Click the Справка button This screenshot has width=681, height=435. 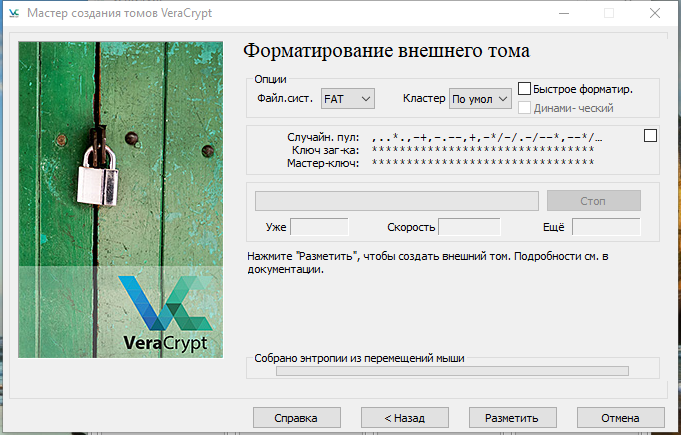297,418
